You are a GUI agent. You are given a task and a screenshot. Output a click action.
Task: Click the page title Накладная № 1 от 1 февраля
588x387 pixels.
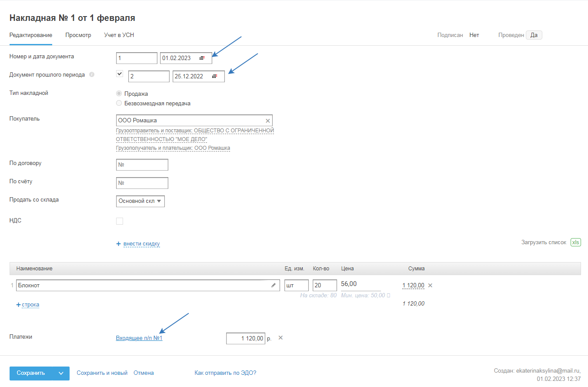click(x=72, y=18)
